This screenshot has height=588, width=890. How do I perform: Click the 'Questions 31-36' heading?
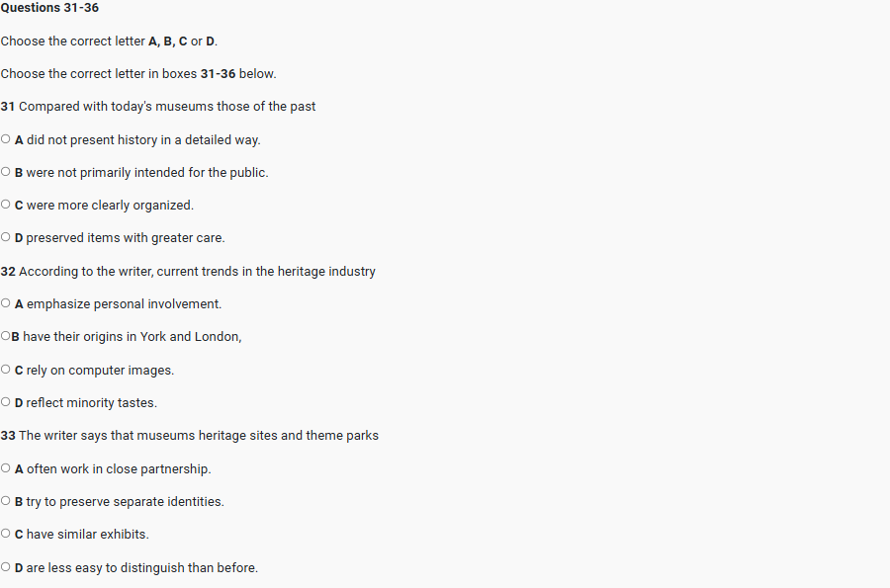point(49,8)
